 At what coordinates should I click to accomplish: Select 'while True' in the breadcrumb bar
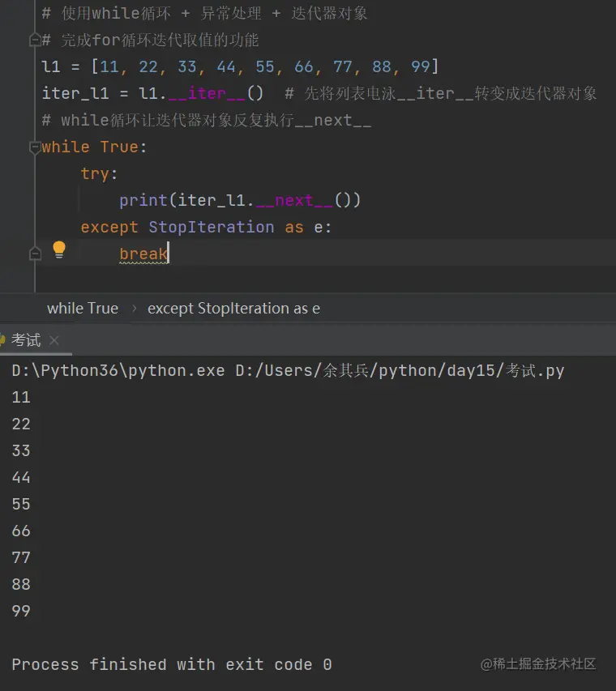pyautogui.click(x=83, y=308)
